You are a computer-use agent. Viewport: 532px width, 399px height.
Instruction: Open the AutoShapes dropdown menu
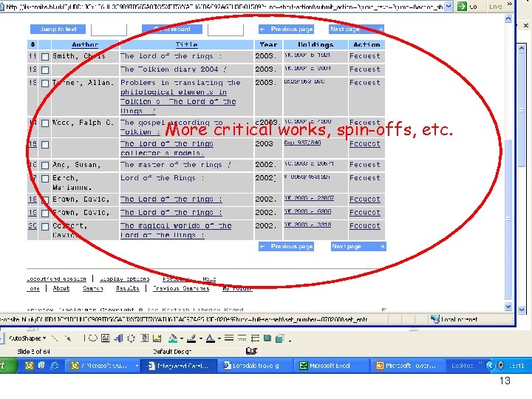(x=27, y=338)
